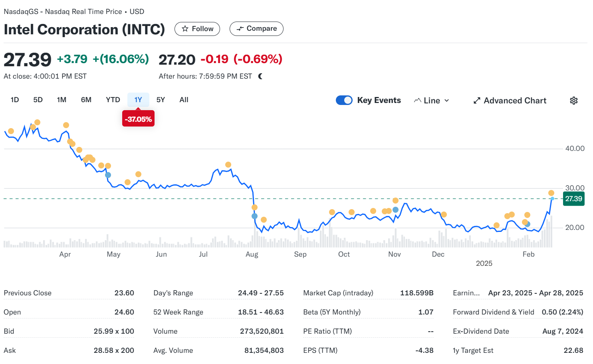Select the active 1Y range tab
Image resolution: width=593 pixels, height=364 pixels.
pyautogui.click(x=138, y=100)
